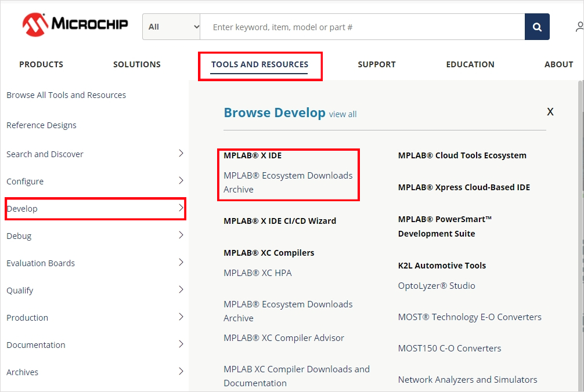Open MPLAB XC Compilers link
Viewport: 584px width, 392px height.
[269, 253]
